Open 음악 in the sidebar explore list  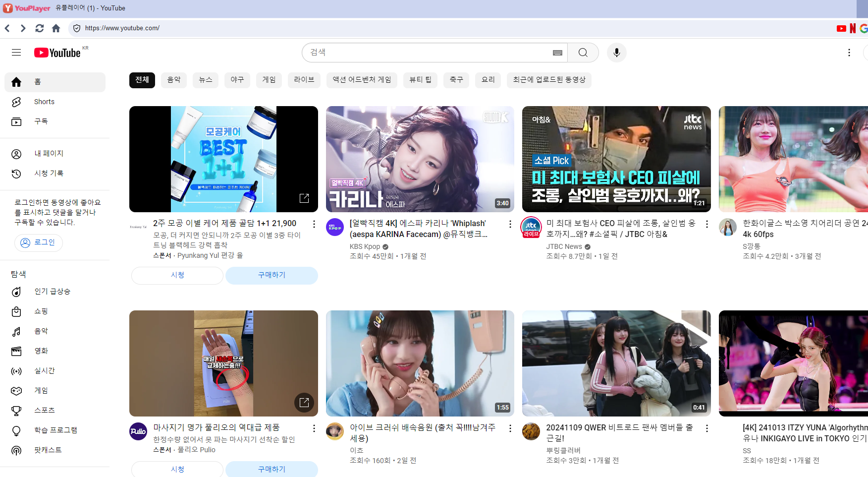tap(55, 331)
